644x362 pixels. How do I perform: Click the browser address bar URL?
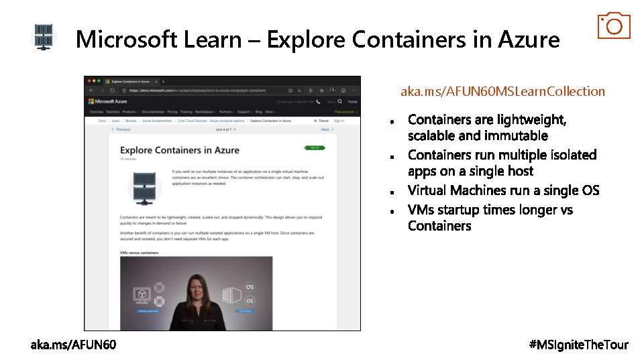[x=197, y=90]
